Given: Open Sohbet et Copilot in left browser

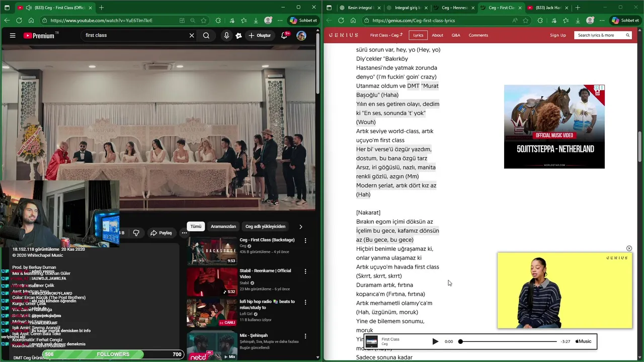Looking at the screenshot, I should (303, 21).
